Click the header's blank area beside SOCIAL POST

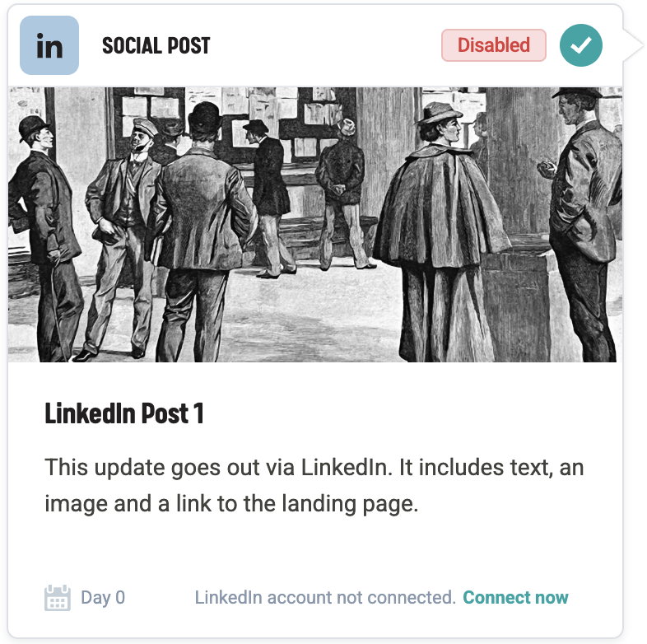click(326, 45)
